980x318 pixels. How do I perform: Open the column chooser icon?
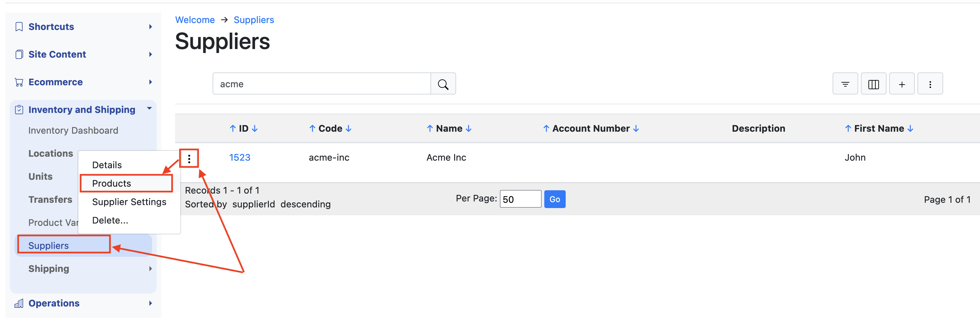(873, 84)
